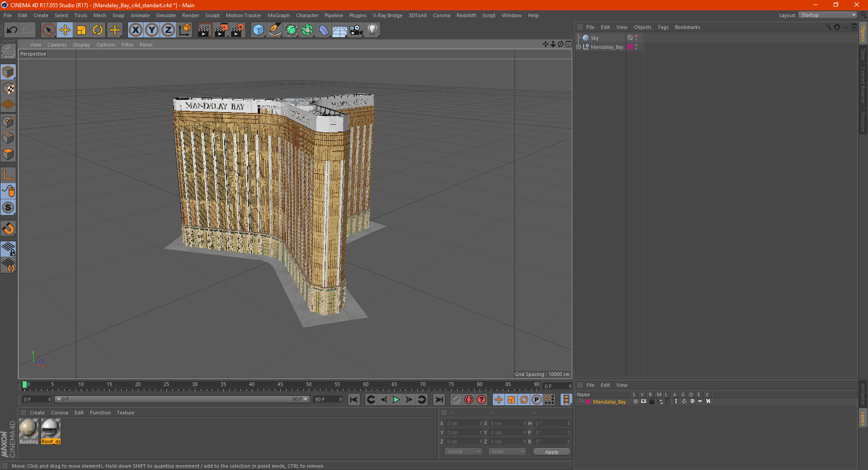Open the Redshift menu
This screenshot has height=470, width=868.
pyautogui.click(x=466, y=15)
